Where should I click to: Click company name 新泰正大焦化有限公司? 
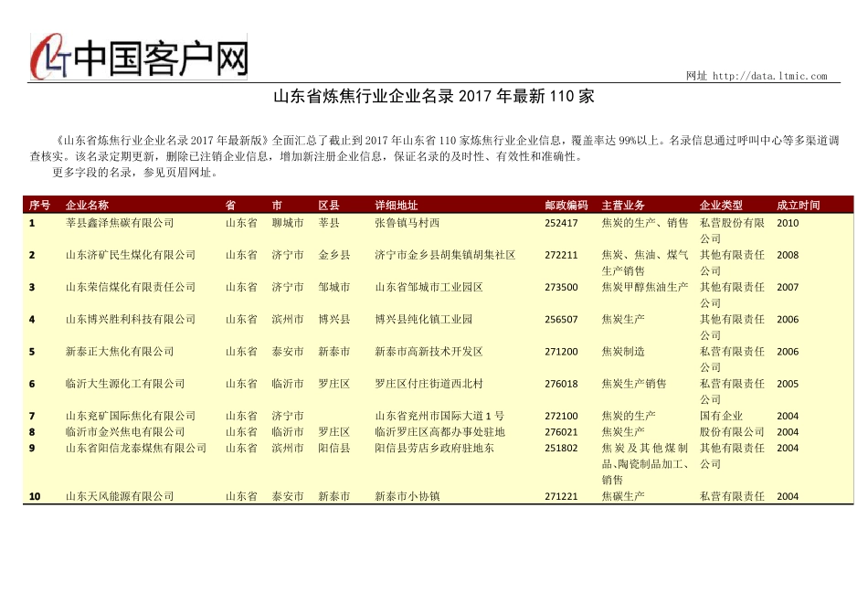tap(120, 351)
